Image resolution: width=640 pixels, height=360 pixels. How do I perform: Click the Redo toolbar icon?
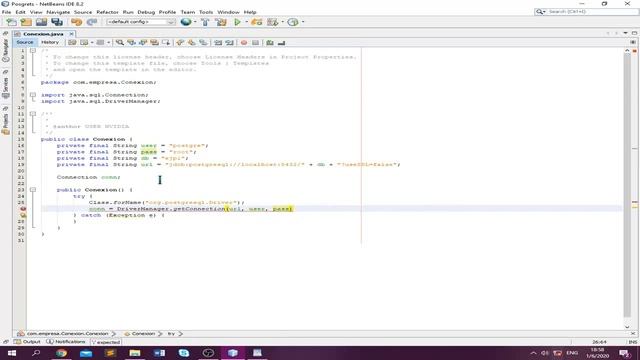(x=92, y=22)
